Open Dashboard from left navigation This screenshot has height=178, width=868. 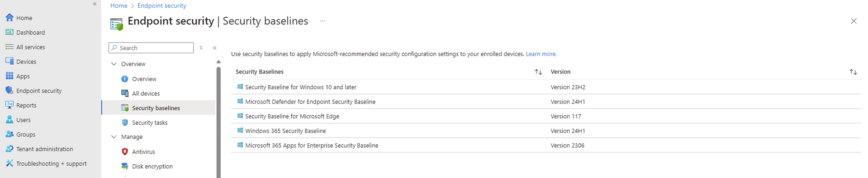click(30, 32)
